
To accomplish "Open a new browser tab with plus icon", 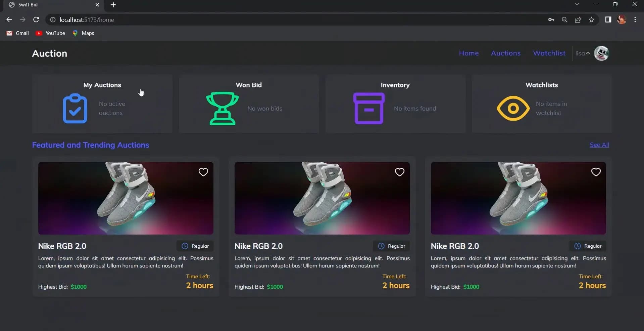I will tap(113, 5).
